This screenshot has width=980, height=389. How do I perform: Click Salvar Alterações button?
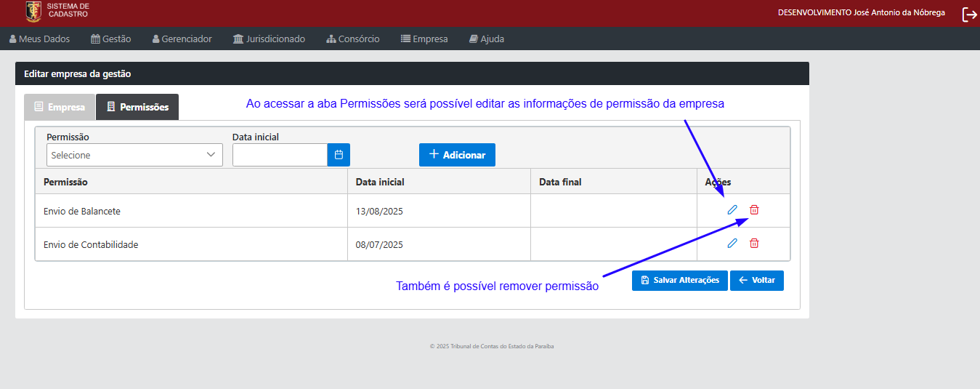click(680, 280)
